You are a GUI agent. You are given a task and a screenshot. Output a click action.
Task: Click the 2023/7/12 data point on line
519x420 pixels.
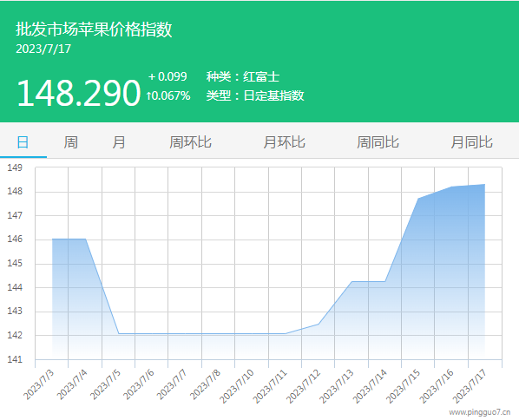[319, 324]
